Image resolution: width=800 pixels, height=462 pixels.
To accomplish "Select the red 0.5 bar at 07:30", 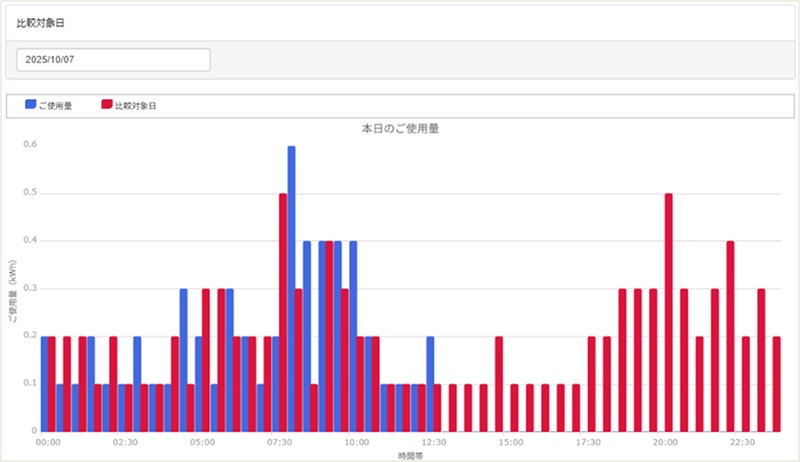I will click(283, 312).
